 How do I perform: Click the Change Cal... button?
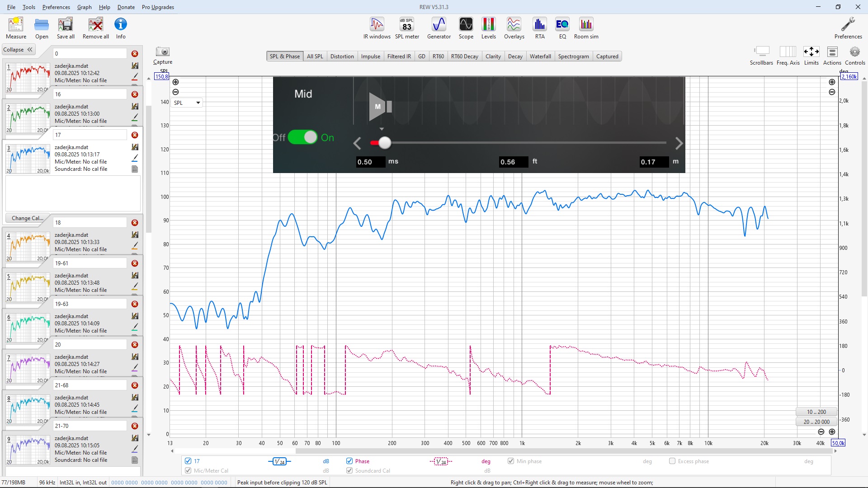tap(28, 218)
